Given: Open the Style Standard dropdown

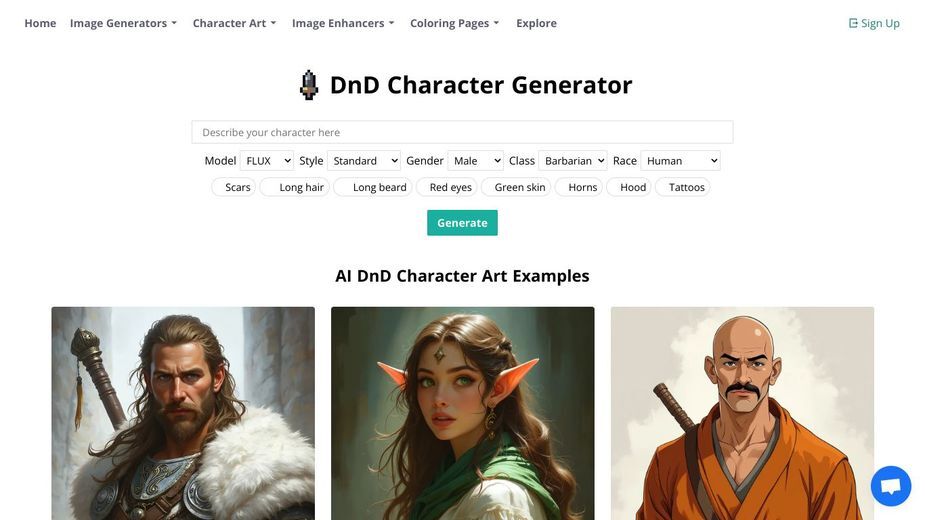Looking at the screenshot, I should (x=363, y=161).
